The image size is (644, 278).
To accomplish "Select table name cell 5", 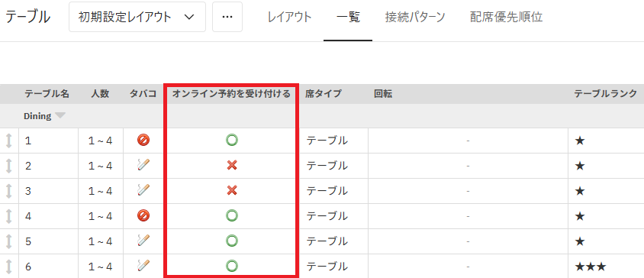I will click(49, 241).
